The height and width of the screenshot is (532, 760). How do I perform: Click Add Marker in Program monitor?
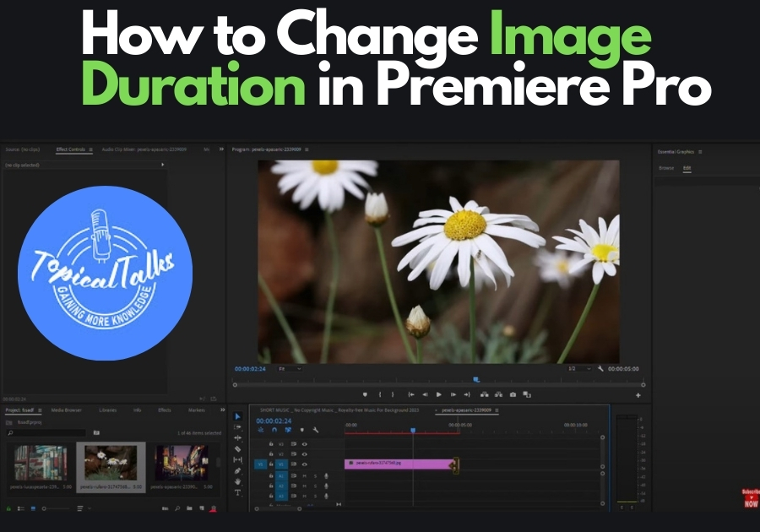pyautogui.click(x=365, y=394)
